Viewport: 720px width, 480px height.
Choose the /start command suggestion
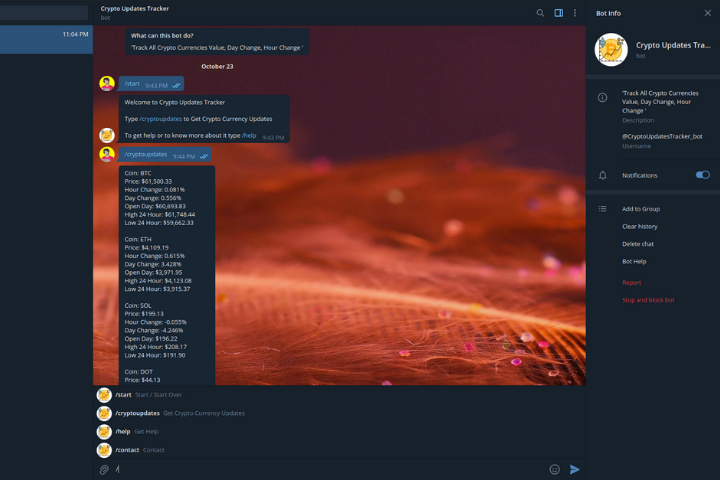[x=339, y=395]
